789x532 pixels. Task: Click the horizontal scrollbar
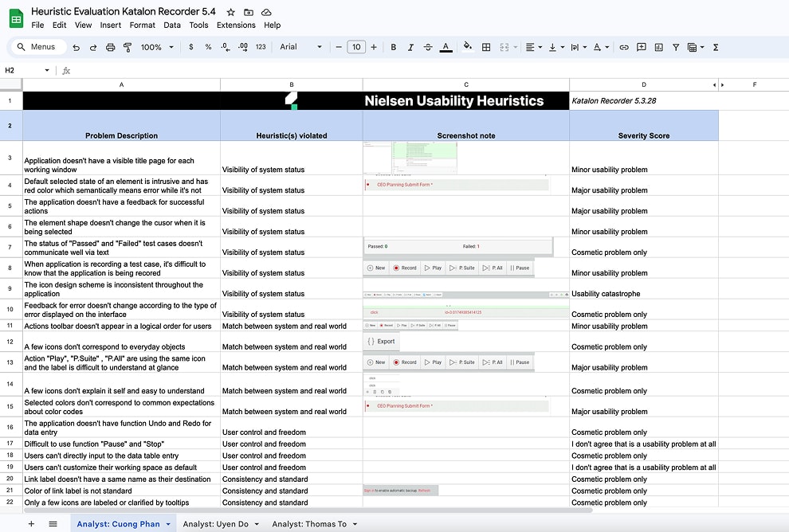[x=308, y=510]
